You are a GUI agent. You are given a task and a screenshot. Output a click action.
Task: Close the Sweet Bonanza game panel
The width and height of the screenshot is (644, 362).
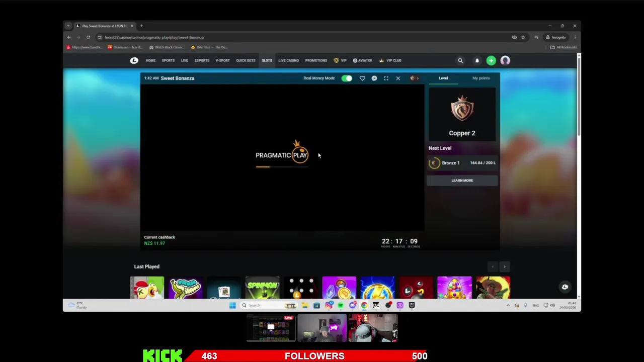398,78
